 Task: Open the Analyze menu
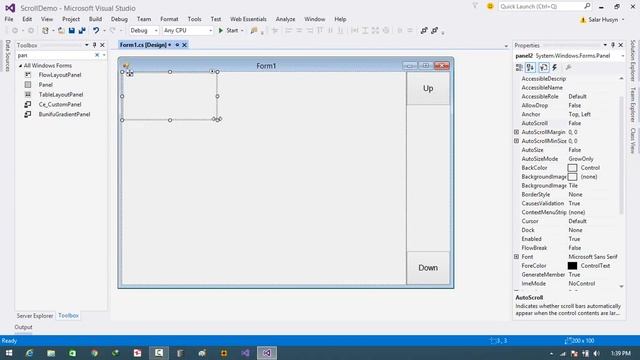[x=285, y=19]
